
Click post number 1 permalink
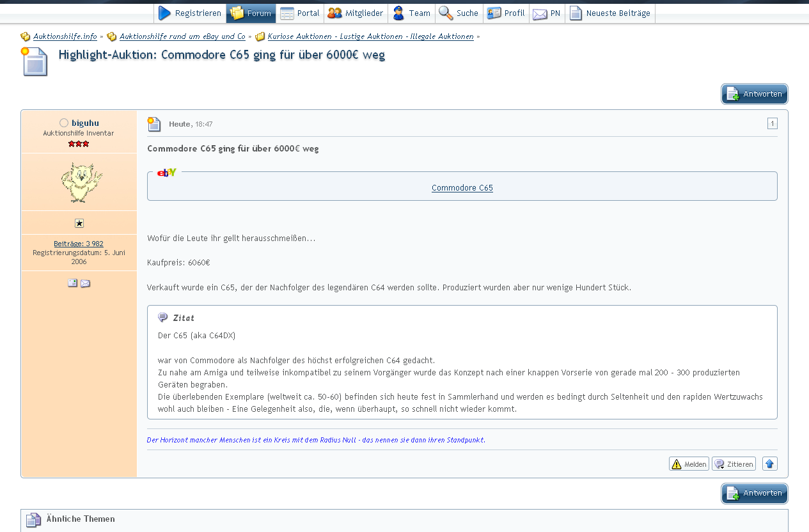click(773, 124)
